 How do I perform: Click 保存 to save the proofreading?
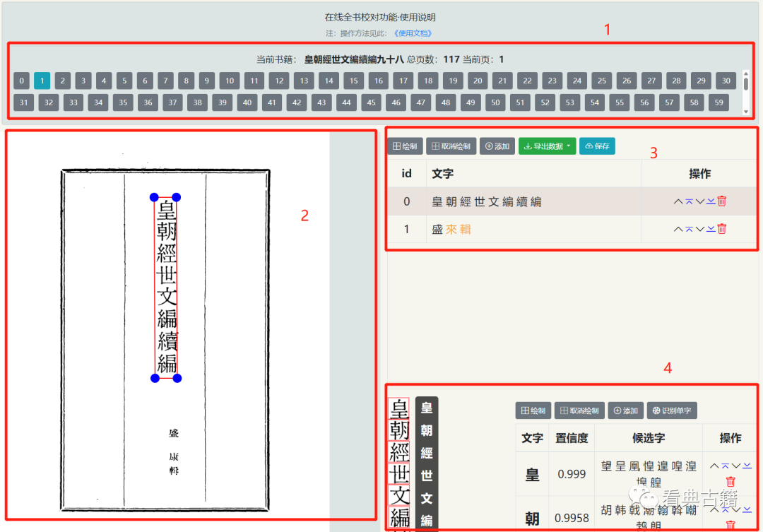[x=597, y=146]
